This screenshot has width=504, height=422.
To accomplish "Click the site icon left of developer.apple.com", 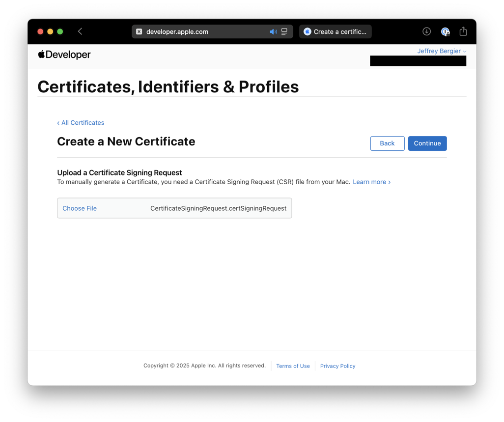I will tap(139, 32).
